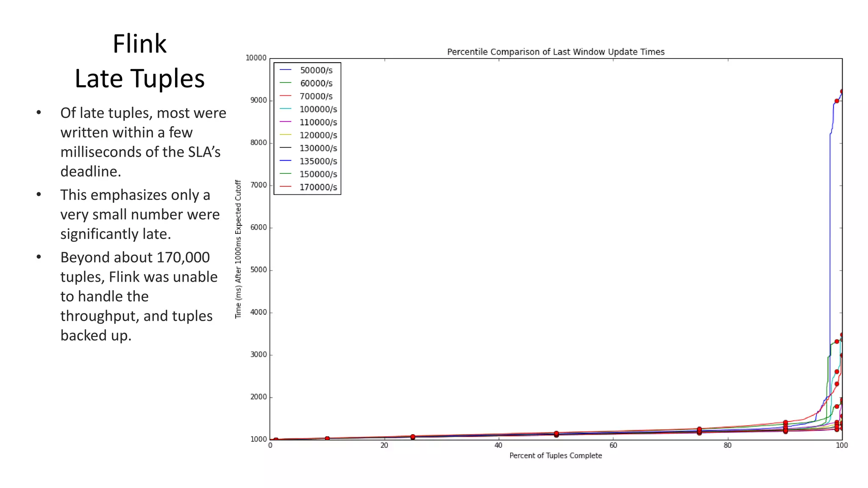Click the y-axis tick value 10000
Viewport: 868px width, 488px height.
coord(256,58)
